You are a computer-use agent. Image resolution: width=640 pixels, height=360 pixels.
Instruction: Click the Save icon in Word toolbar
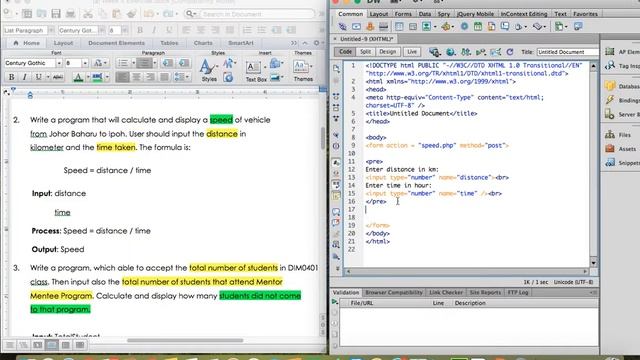56,14
